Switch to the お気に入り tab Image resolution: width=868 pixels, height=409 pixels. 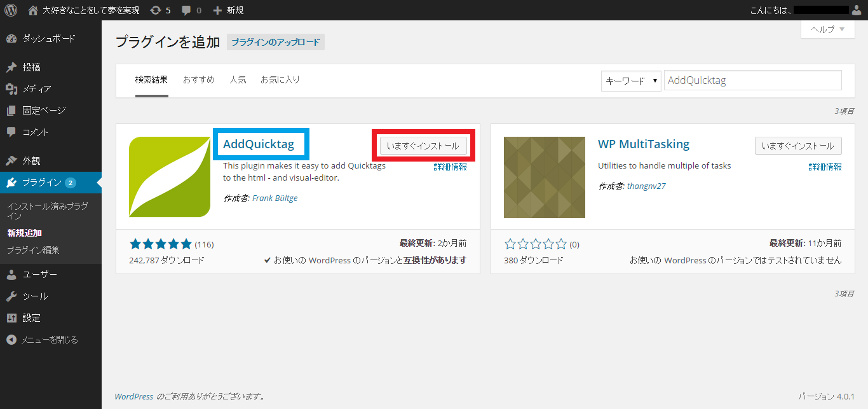click(280, 80)
